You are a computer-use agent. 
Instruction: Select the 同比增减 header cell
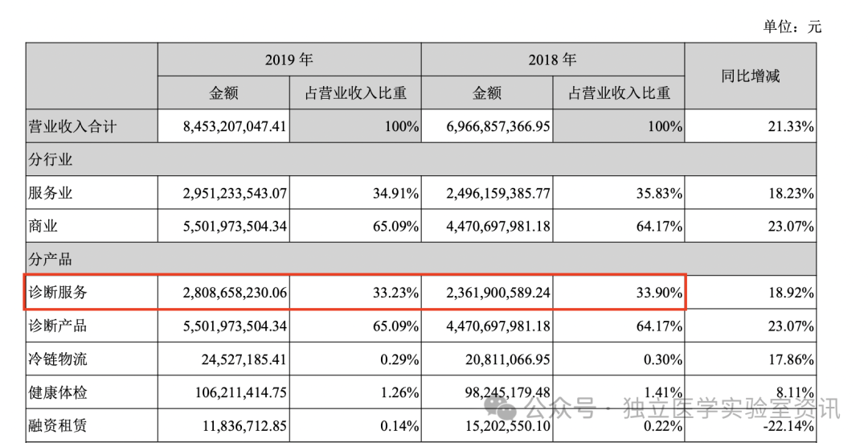tap(750, 76)
